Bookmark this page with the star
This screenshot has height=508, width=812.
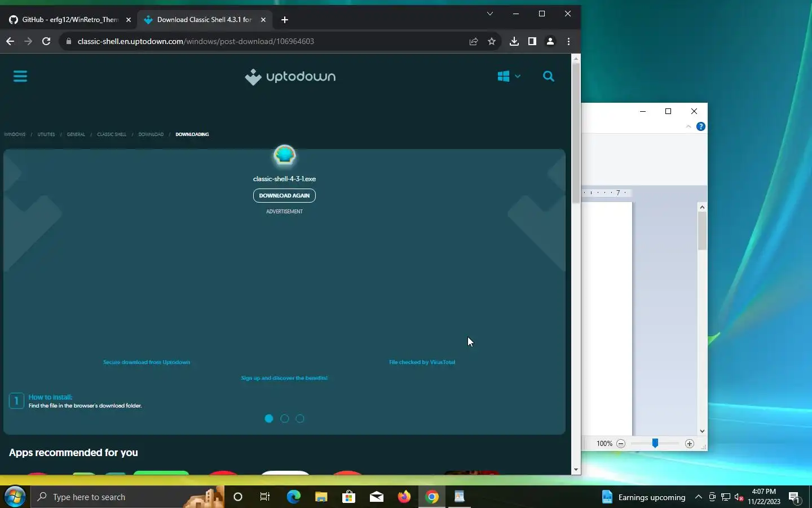click(492, 41)
